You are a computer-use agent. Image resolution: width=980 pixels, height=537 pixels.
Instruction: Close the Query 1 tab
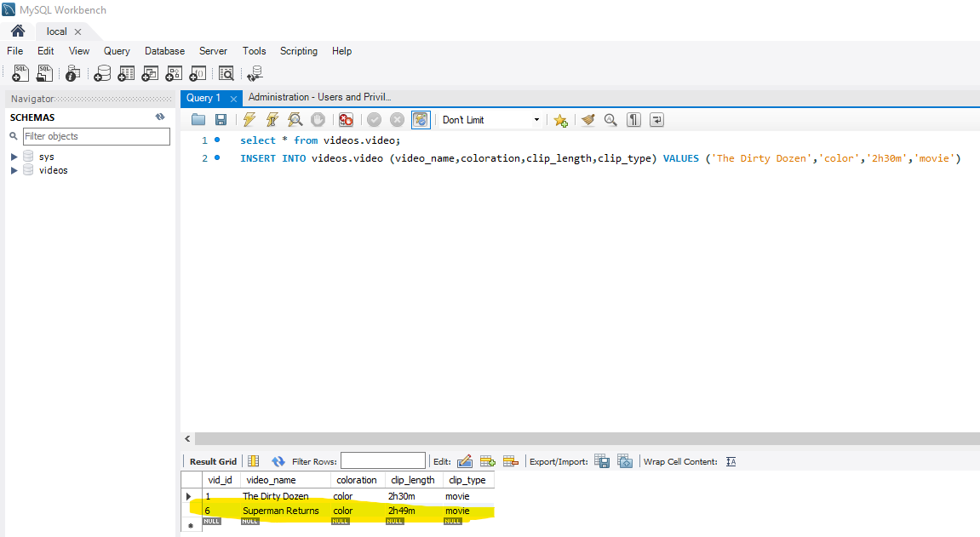pyautogui.click(x=234, y=99)
